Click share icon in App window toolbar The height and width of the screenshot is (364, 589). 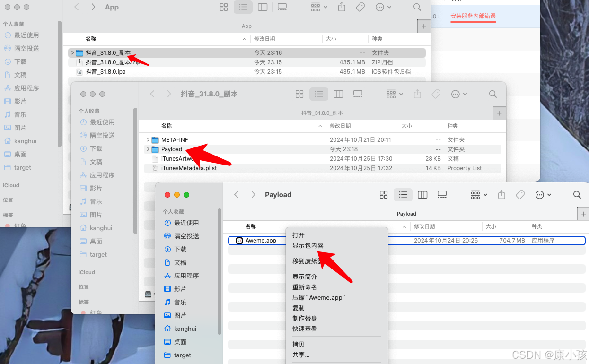point(342,7)
